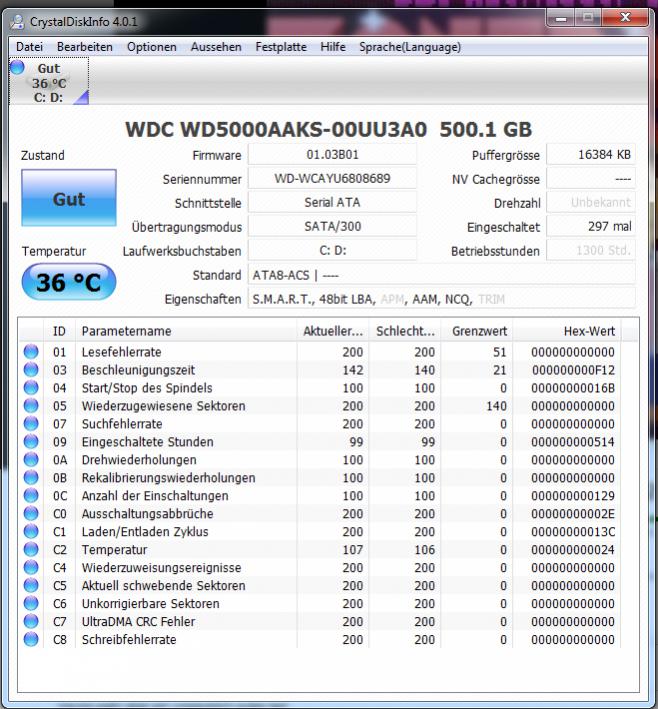Click the Hex-Wert column header

click(567, 331)
